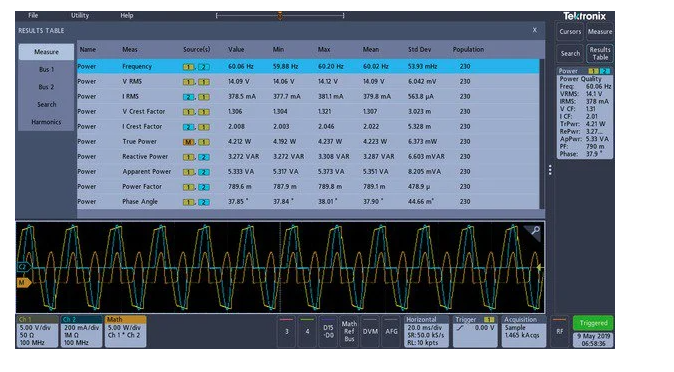Screen dimensions: 674x372
Task: Select the Power Factor row
Action: 308,187
